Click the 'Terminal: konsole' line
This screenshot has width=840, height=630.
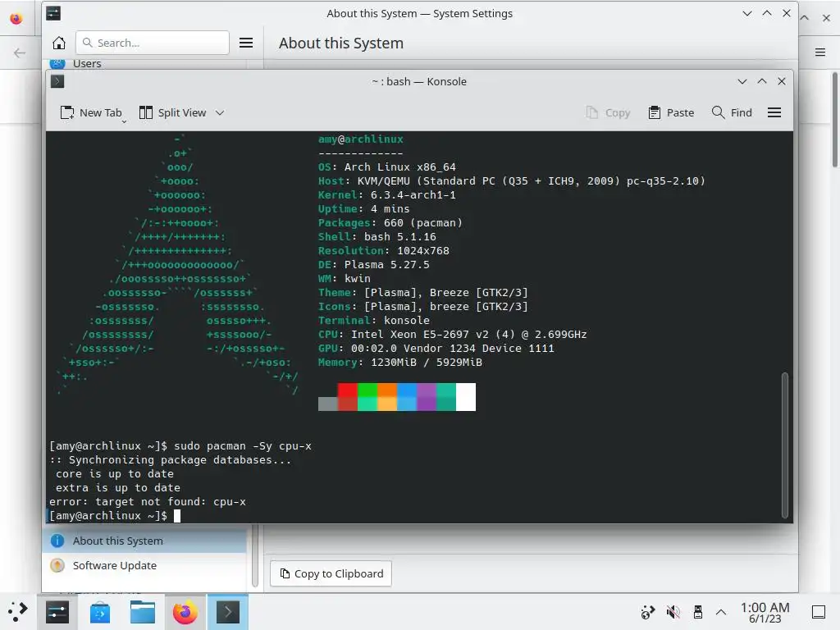tap(374, 321)
